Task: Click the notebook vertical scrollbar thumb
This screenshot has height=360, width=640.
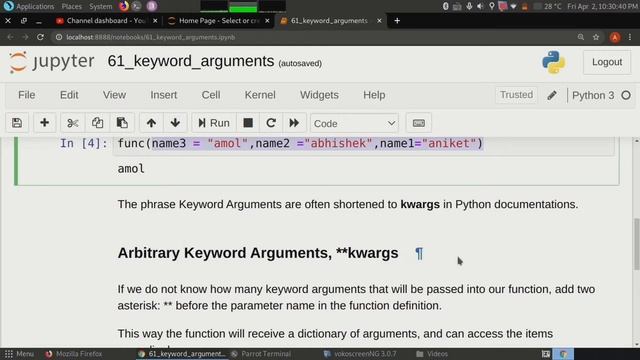Action: point(636,244)
